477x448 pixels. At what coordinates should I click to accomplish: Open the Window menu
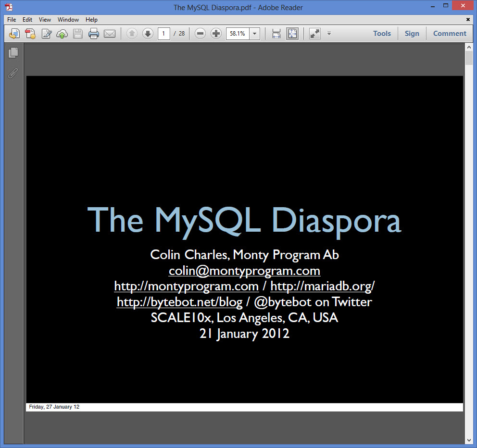pyautogui.click(x=68, y=19)
